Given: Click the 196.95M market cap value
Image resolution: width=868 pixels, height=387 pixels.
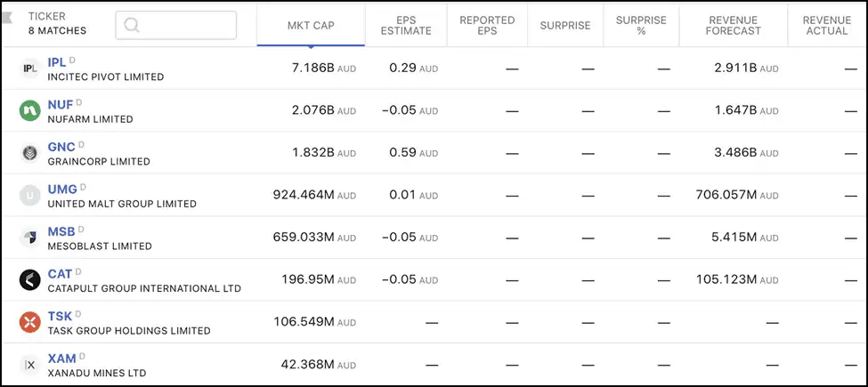Looking at the screenshot, I should 308,279.
